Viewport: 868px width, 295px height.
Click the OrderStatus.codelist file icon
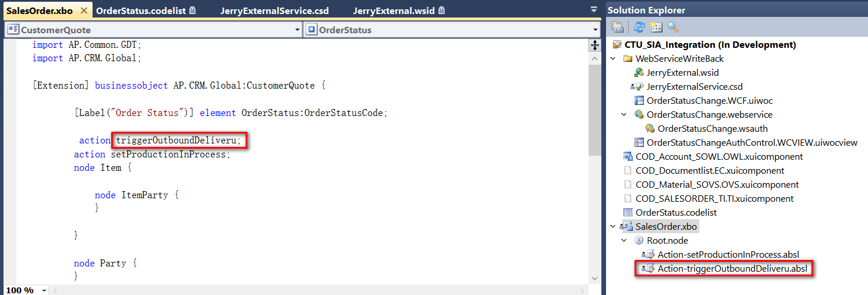(x=628, y=213)
